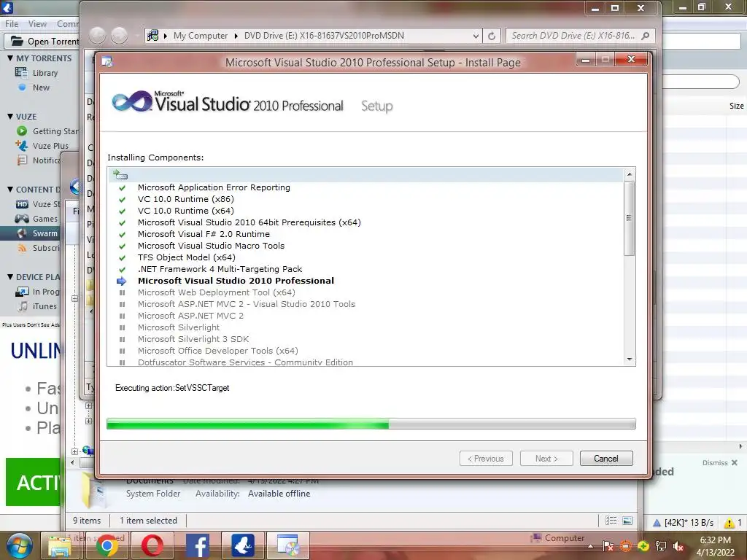Click the taskbar clock showing 6:32 PM
Viewport: 747px width, 560px height.
(715, 546)
